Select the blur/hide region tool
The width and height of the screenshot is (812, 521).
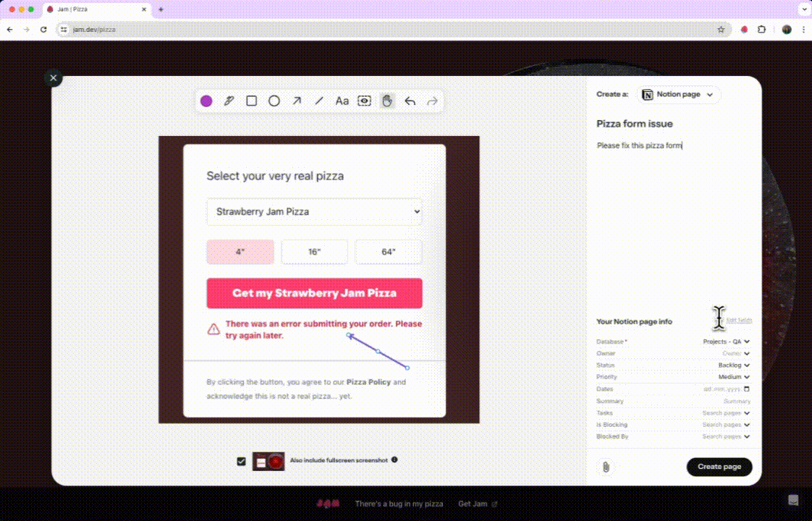(x=365, y=101)
